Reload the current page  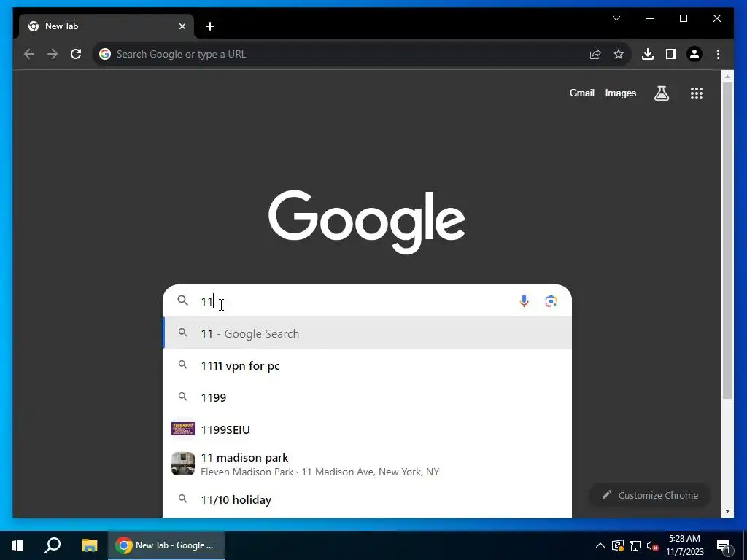point(76,54)
